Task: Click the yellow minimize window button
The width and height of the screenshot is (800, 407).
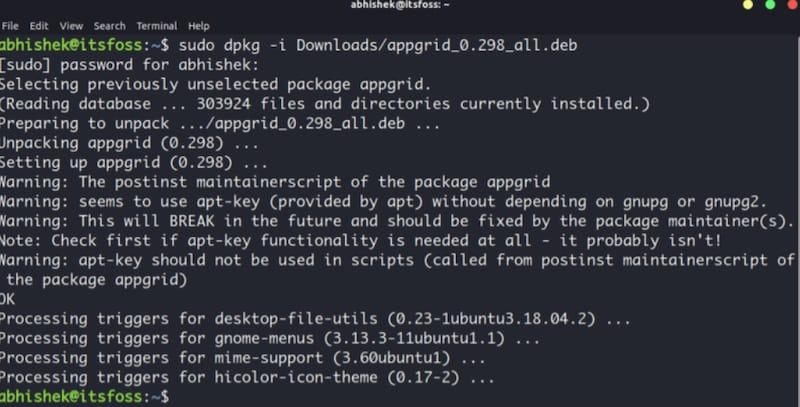Action: pos(748,5)
